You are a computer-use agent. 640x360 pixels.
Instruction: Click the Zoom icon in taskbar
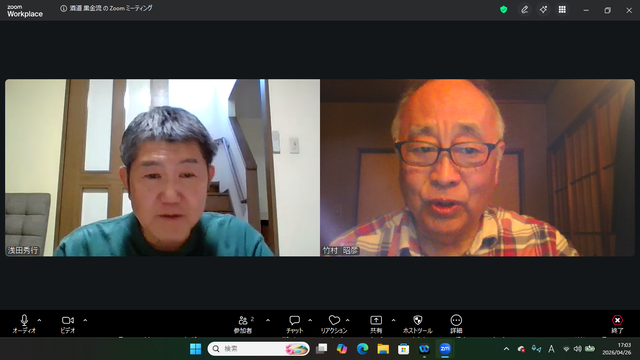coord(445,349)
